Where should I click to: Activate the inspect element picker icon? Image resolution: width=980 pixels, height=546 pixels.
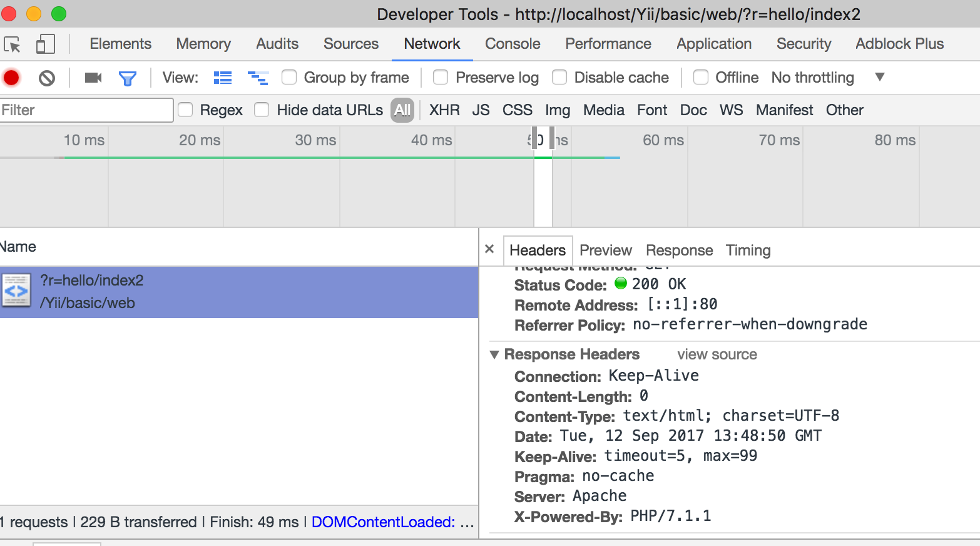[x=12, y=44]
